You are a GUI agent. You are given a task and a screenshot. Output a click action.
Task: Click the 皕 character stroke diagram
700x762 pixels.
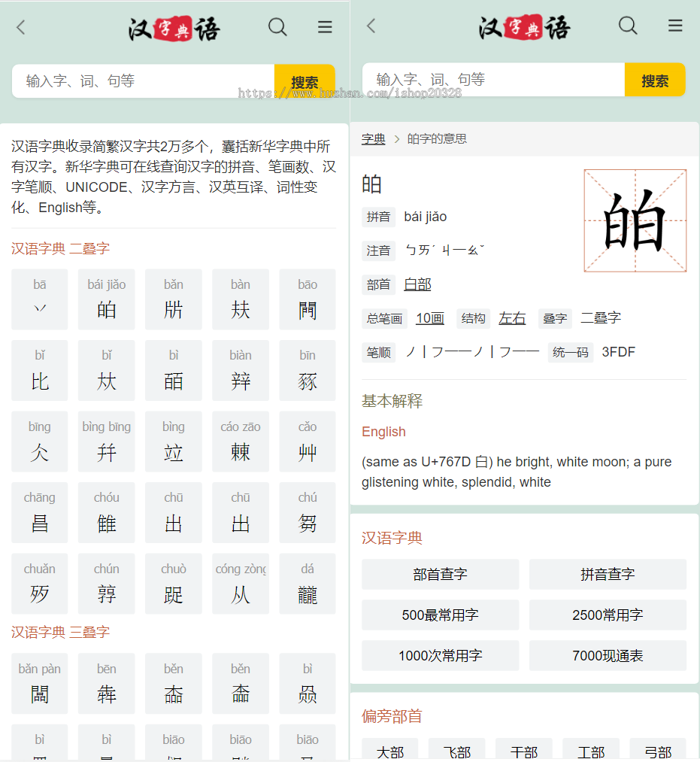pos(635,220)
